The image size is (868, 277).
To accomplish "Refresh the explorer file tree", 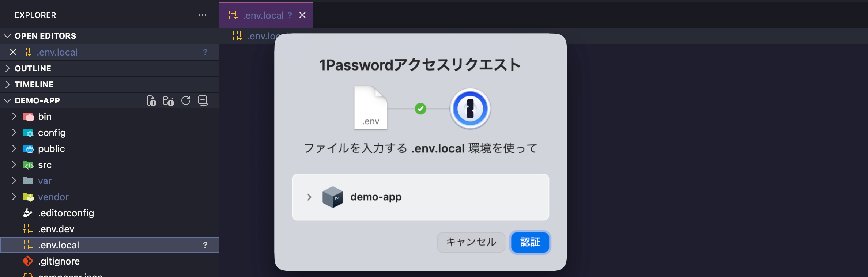I will click(186, 100).
